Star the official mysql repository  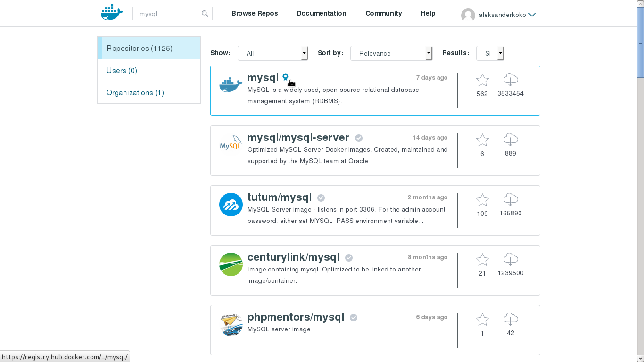[x=482, y=80]
